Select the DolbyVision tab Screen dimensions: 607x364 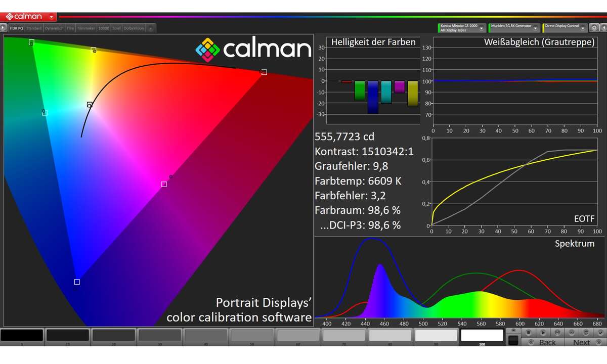coord(134,28)
